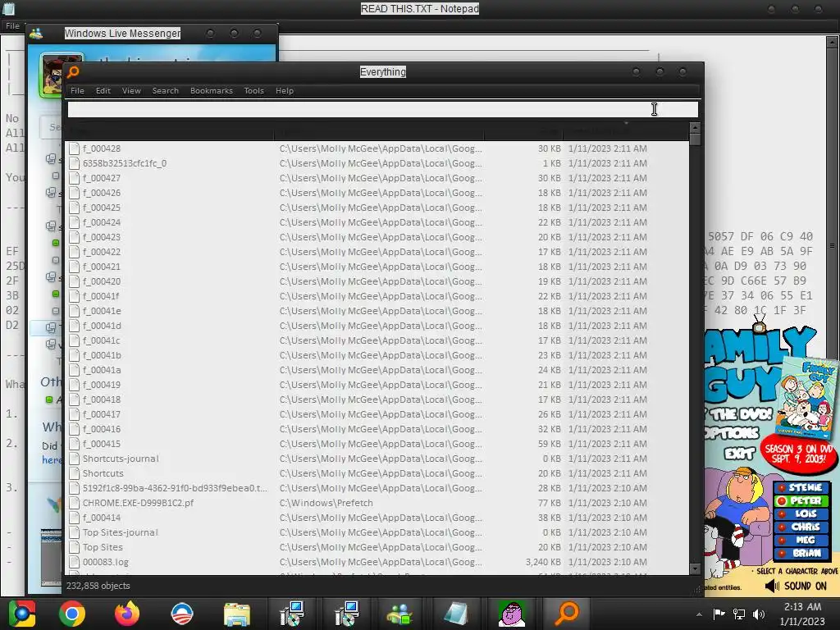840x630 pixels.
Task: Switch to Windows Live Messenger taskbar icon
Action: coord(400,614)
